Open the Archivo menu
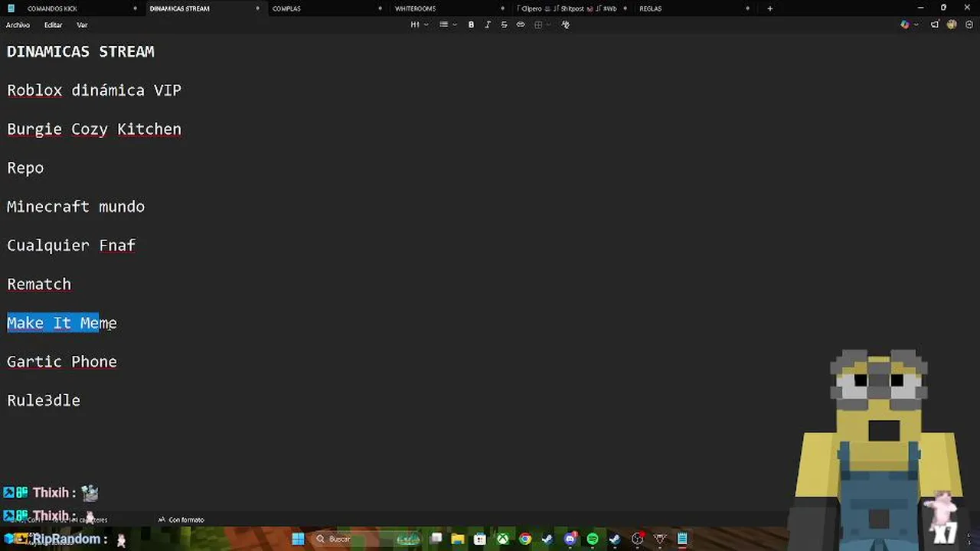Image resolution: width=980 pixels, height=551 pixels. point(18,24)
